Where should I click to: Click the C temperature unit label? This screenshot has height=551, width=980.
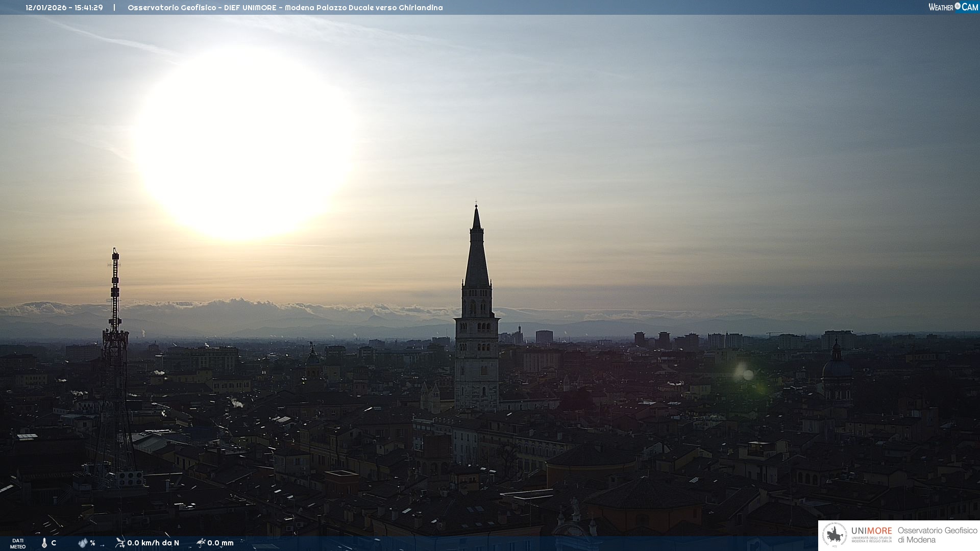point(54,543)
